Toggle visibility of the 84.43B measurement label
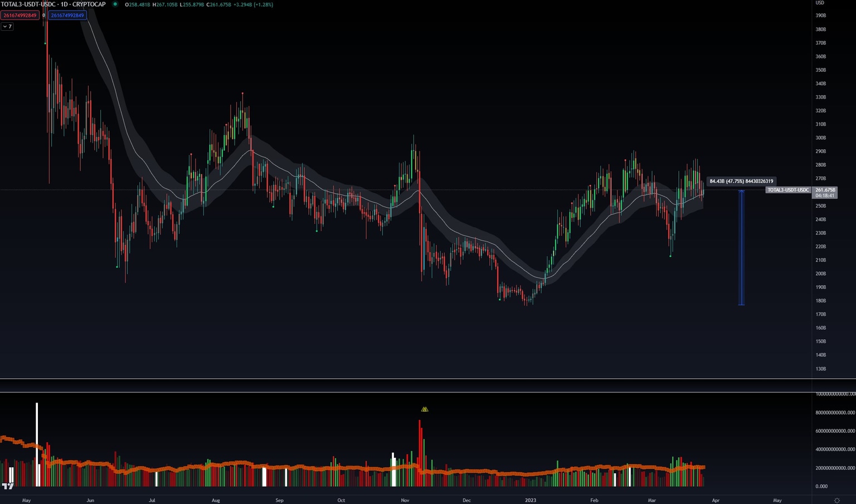Screen dimensions: 856x504 pos(741,181)
